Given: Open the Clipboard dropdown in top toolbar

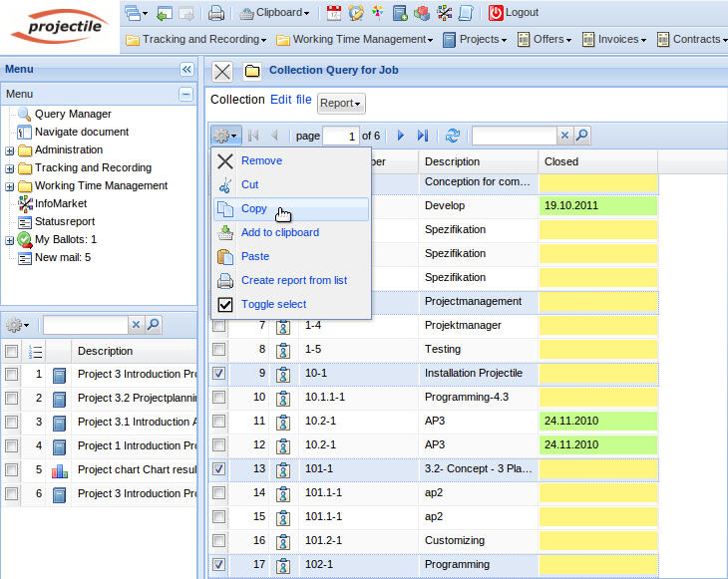Looking at the screenshot, I should (x=275, y=13).
